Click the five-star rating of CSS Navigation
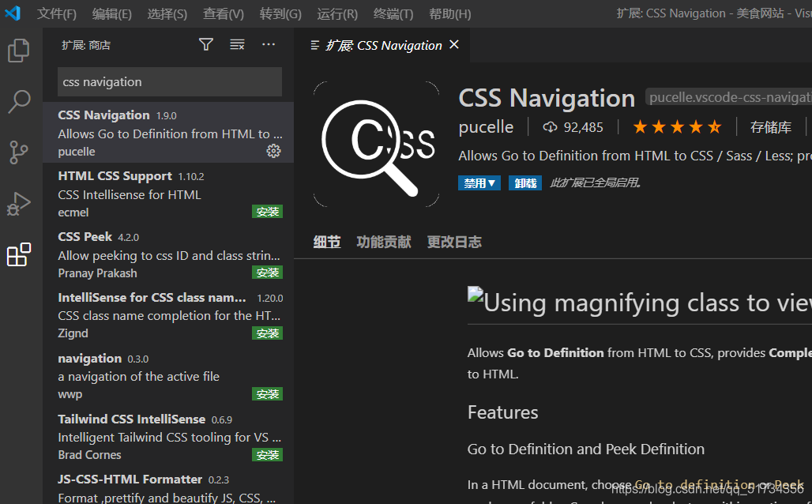This screenshot has height=504, width=812. pos(678,127)
